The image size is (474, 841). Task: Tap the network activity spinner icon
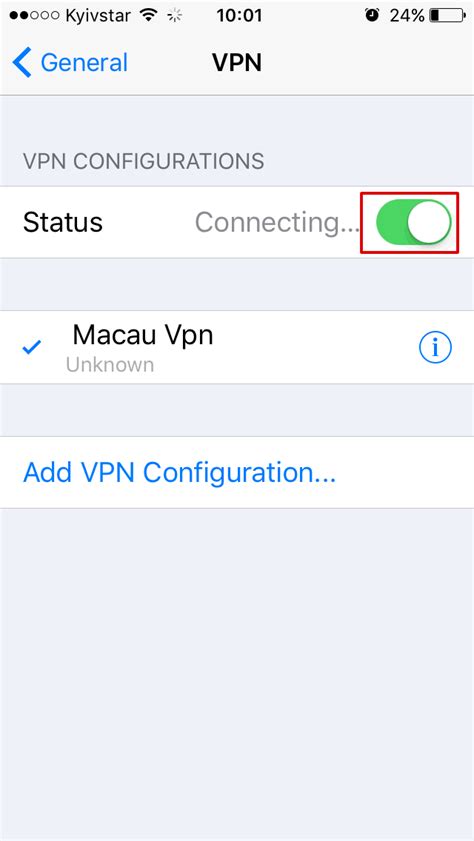[175, 16]
